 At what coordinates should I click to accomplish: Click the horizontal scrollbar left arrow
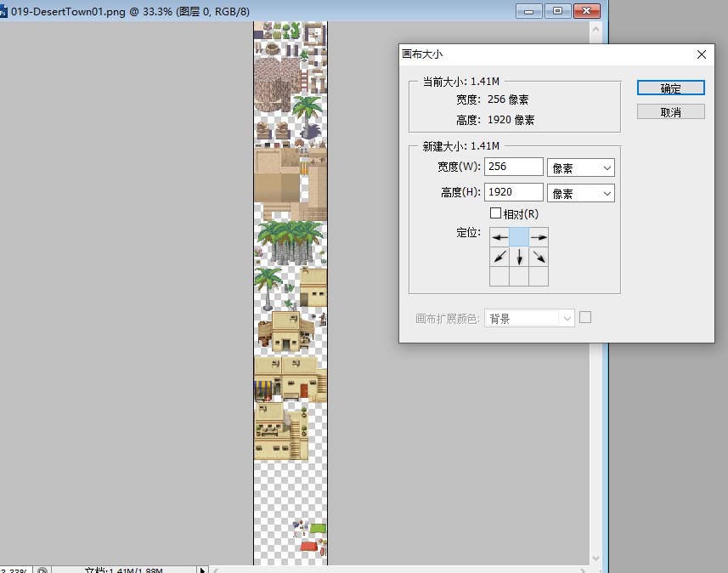[216, 570]
